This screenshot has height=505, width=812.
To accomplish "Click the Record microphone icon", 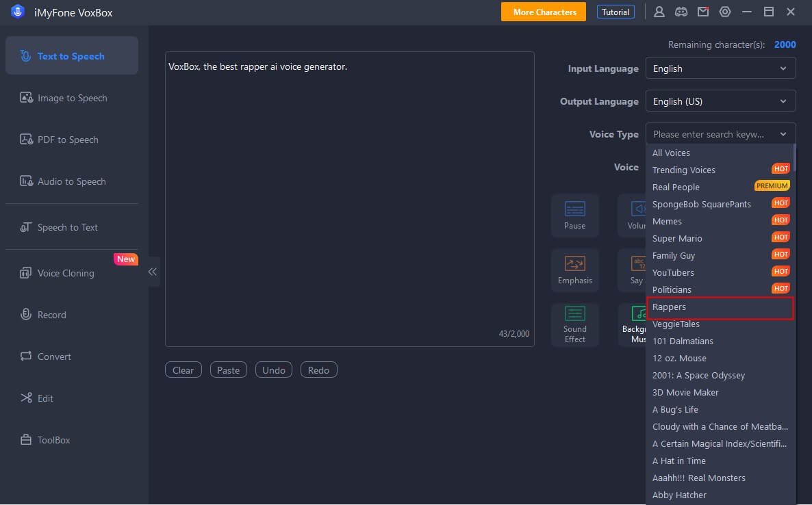I will point(26,315).
